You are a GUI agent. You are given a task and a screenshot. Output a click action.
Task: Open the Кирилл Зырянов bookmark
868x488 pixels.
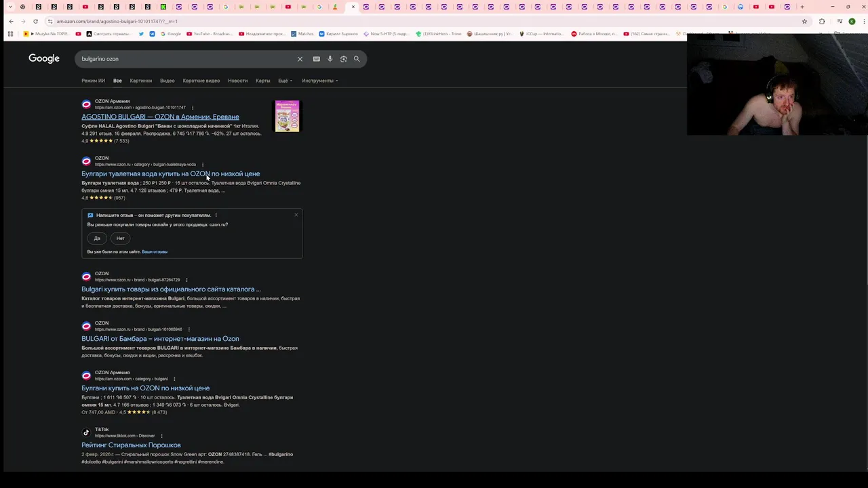[x=338, y=34]
